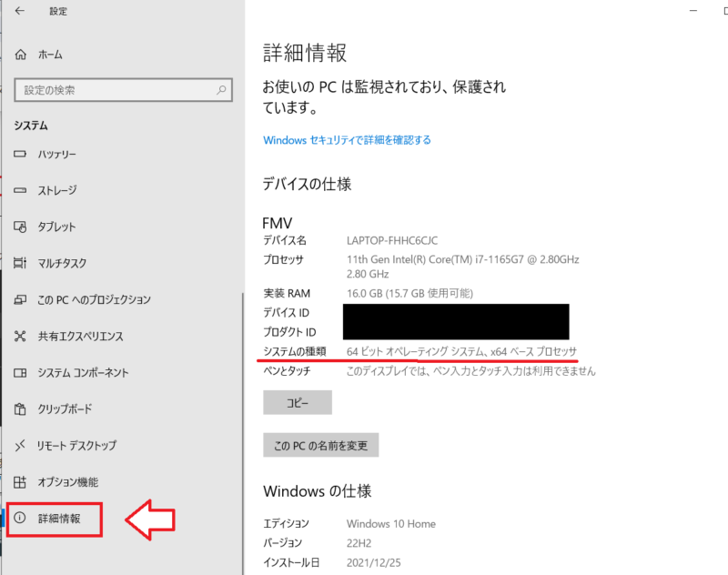Screen dimensions: 728x575
Task: Click the プロセッサ label
Action: pos(283,259)
